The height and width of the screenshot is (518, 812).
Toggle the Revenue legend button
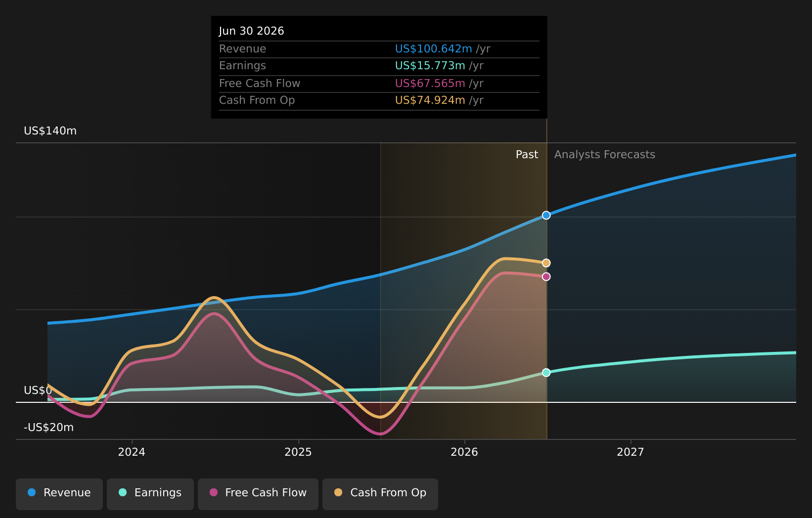click(x=59, y=494)
